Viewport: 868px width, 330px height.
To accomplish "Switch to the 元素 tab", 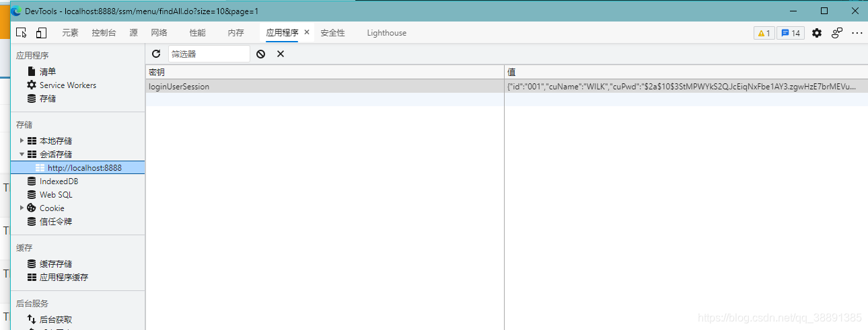I will [x=70, y=33].
